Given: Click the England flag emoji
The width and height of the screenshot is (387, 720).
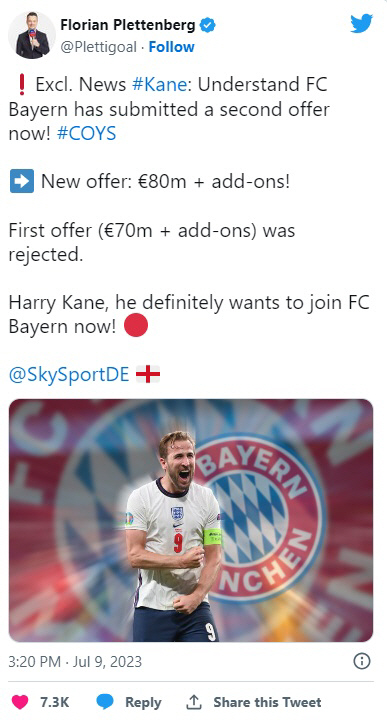Looking at the screenshot, I should coord(148,375).
